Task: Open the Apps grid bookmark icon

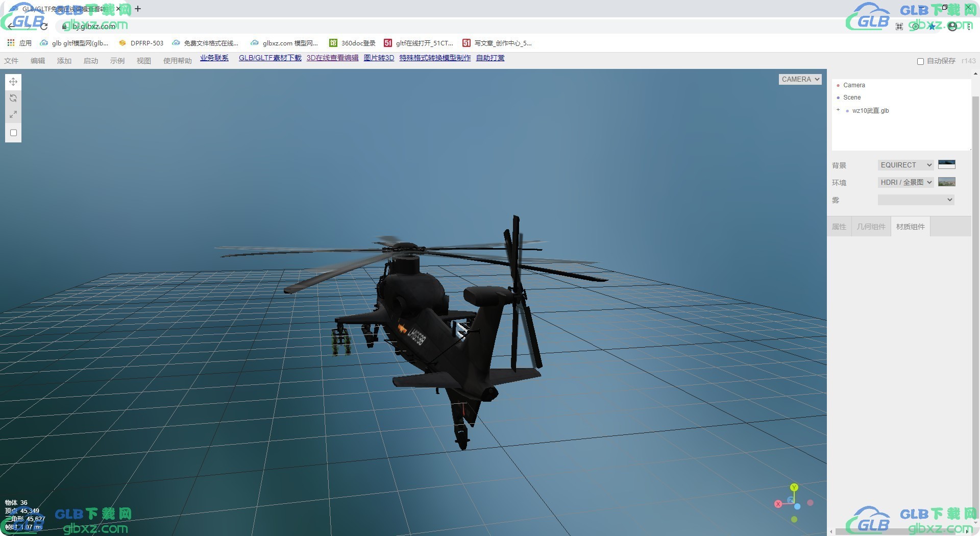Action: pos(11,43)
